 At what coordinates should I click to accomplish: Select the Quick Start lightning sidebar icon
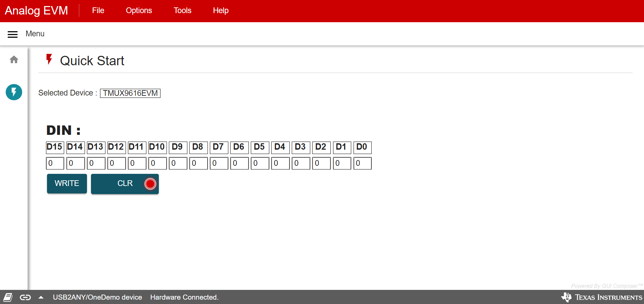coord(14,92)
